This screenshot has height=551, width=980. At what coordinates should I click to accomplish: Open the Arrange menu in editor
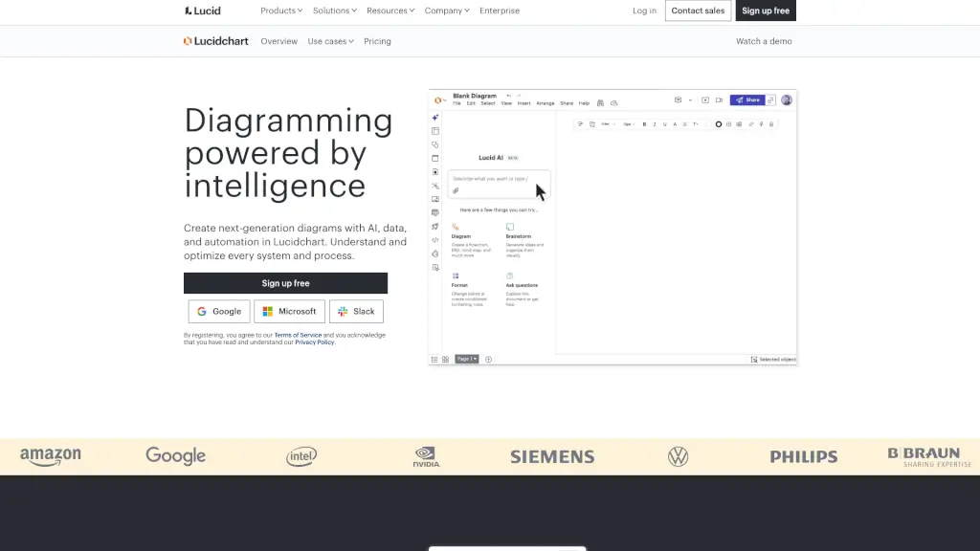(x=545, y=103)
